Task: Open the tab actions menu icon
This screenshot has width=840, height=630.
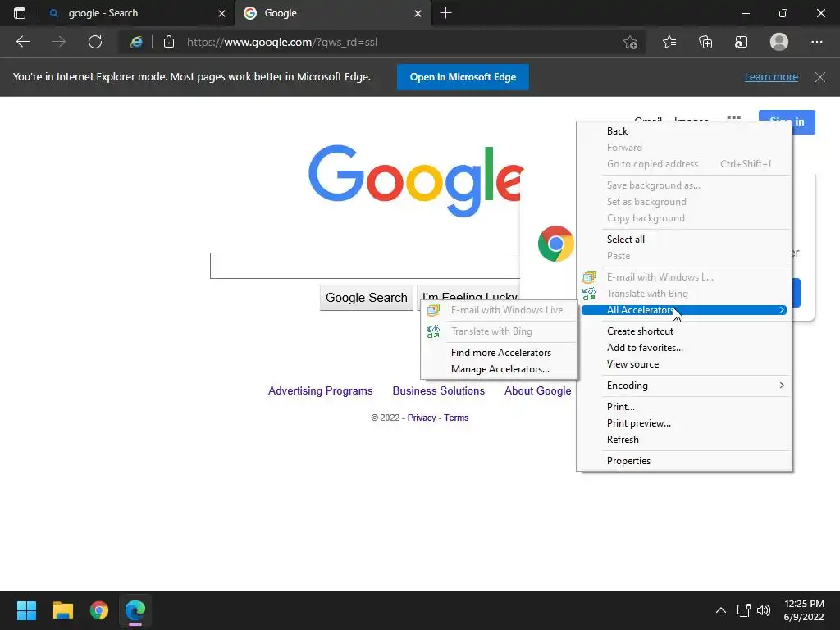Action: (x=20, y=13)
